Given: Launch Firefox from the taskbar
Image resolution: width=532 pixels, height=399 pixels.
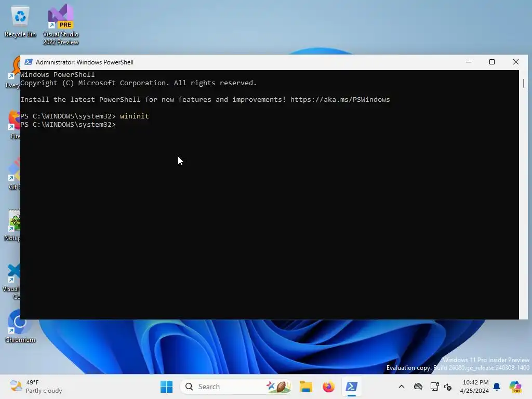Looking at the screenshot, I should [328, 387].
